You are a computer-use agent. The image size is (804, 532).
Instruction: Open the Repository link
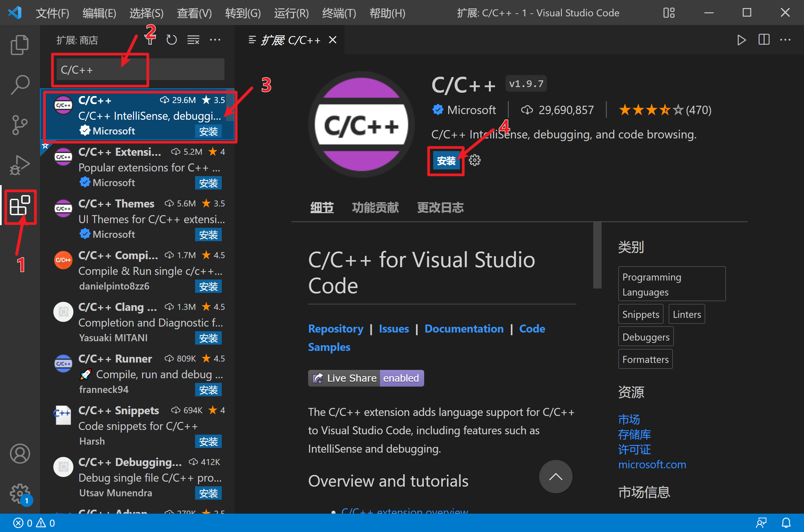pyautogui.click(x=335, y=329)
